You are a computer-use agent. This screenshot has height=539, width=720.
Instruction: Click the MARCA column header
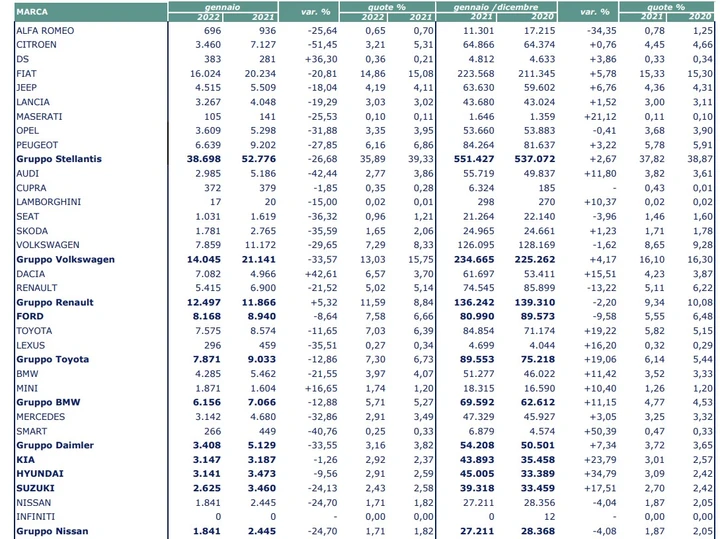pos(90,12)
